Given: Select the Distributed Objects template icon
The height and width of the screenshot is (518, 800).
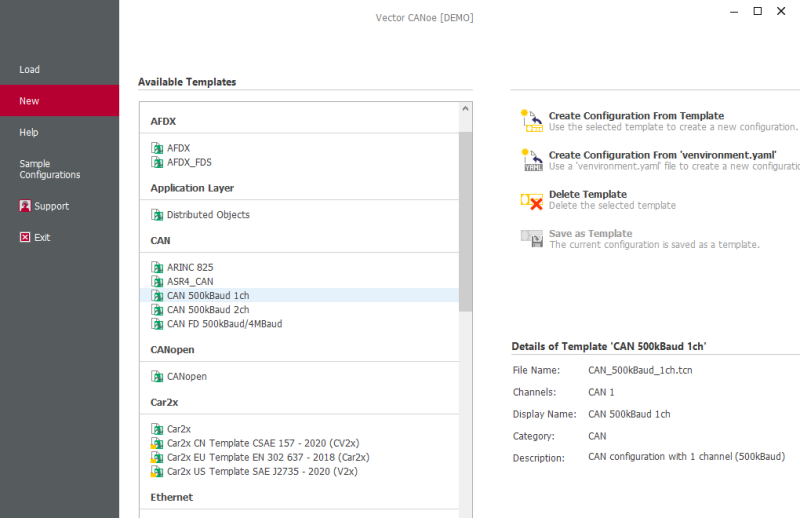Looking at the screenshot, I should pyautogui.click(x=157, y=215).
